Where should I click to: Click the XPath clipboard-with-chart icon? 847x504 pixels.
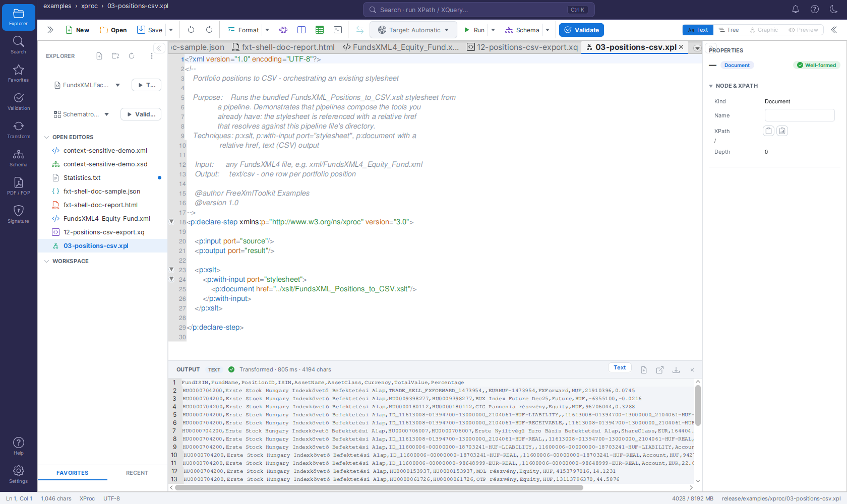pos(782,131)
